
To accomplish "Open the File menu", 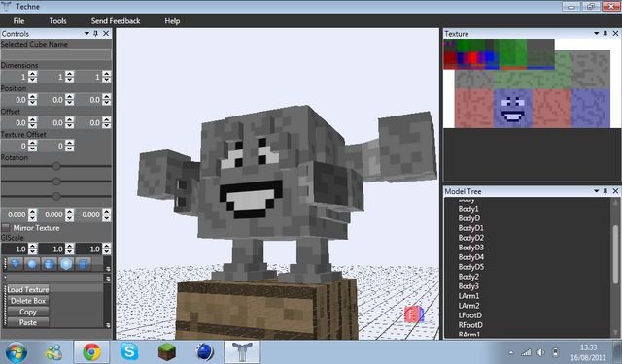I will tap(18, 21).
